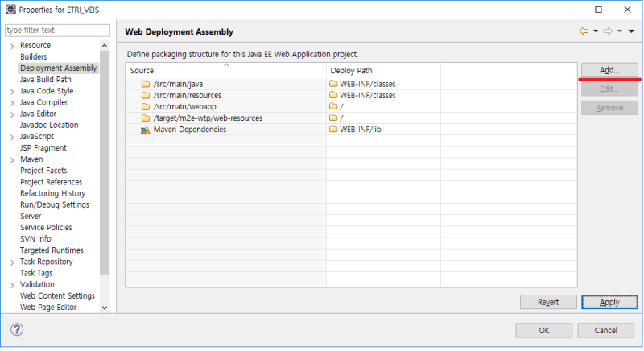
Task: Select the /src/main/webapp source row
Action: point(184,107)
